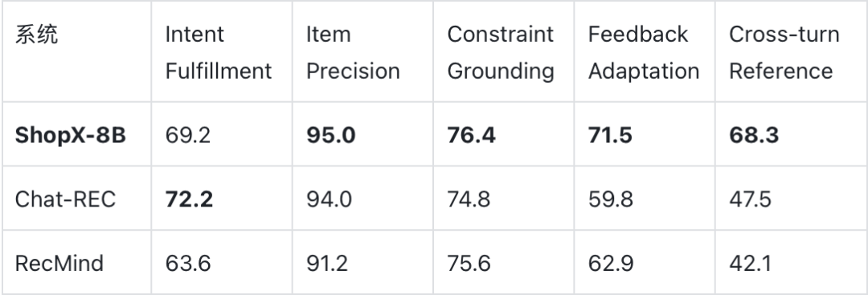Select the Chat-REC row label
Screen dimensions: 868x295
pos(65,199)
